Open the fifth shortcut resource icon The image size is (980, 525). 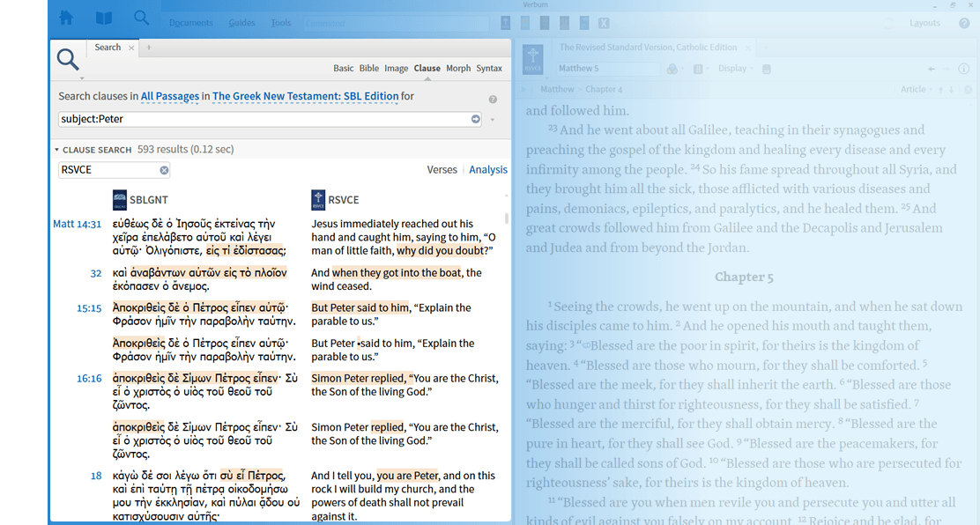[x=583, y=23]
